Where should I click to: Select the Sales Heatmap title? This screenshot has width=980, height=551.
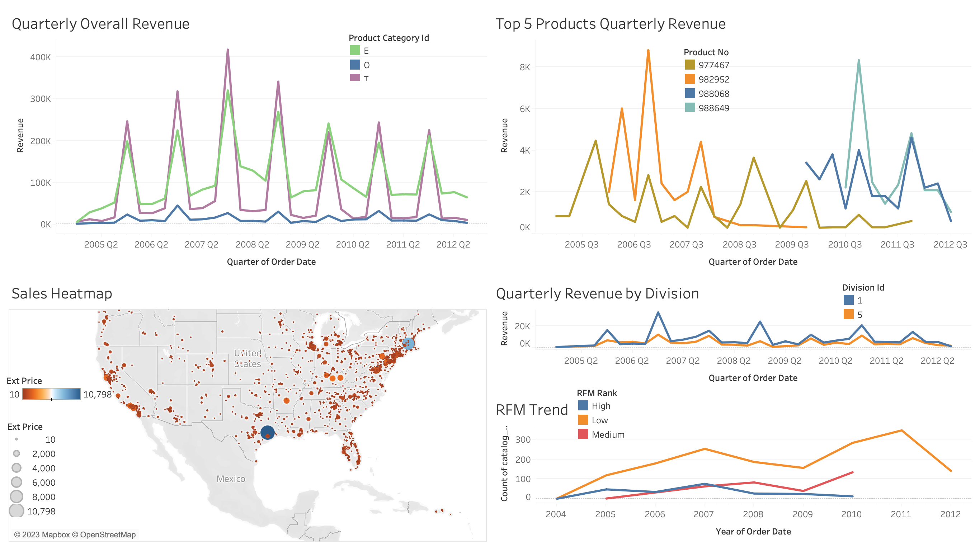[x=62, y=293]
